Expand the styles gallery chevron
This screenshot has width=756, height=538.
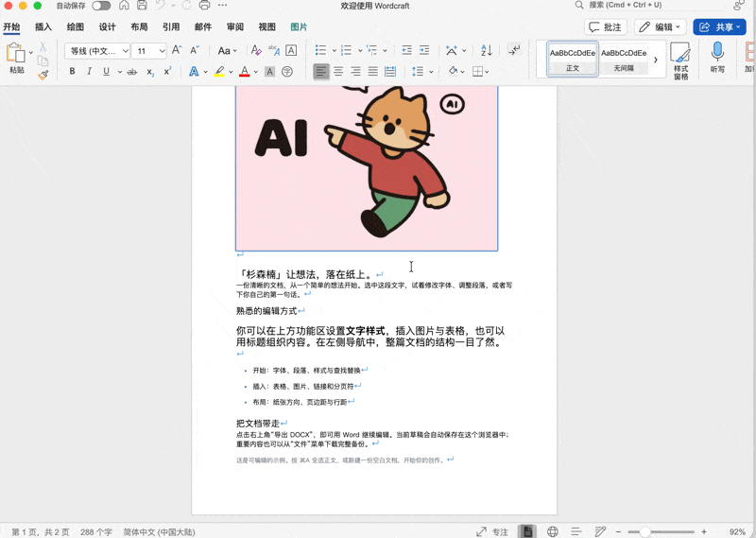pos(656,60)
